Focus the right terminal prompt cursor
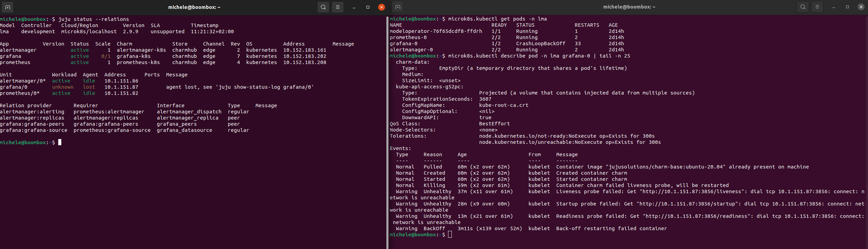868x249 pixels. [450, 235]
